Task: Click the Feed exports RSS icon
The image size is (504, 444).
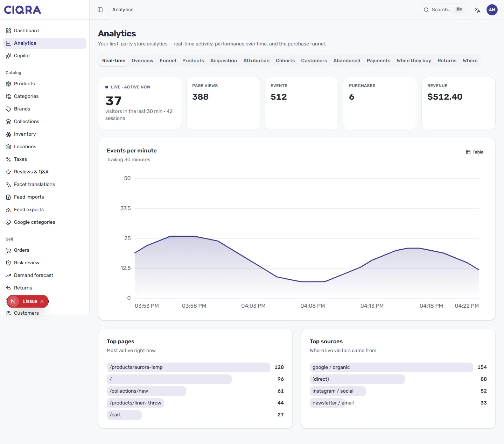Action: tap(8, 210)
